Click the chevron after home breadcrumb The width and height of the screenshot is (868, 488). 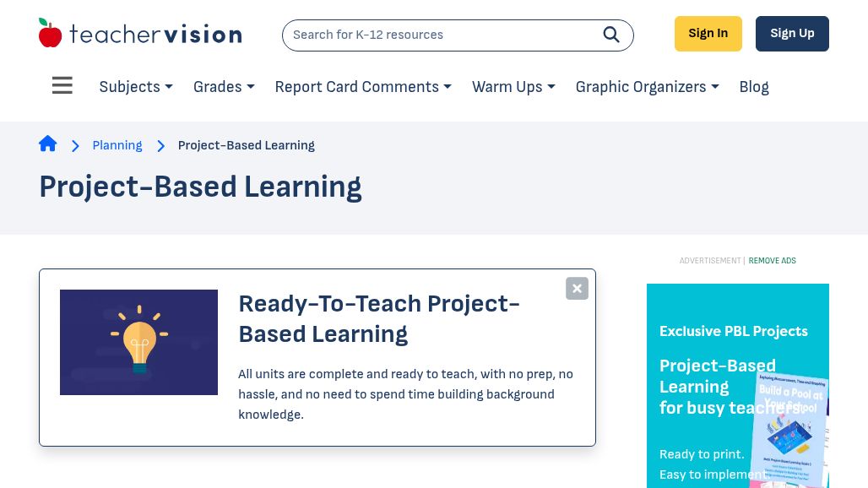(75, 145)
